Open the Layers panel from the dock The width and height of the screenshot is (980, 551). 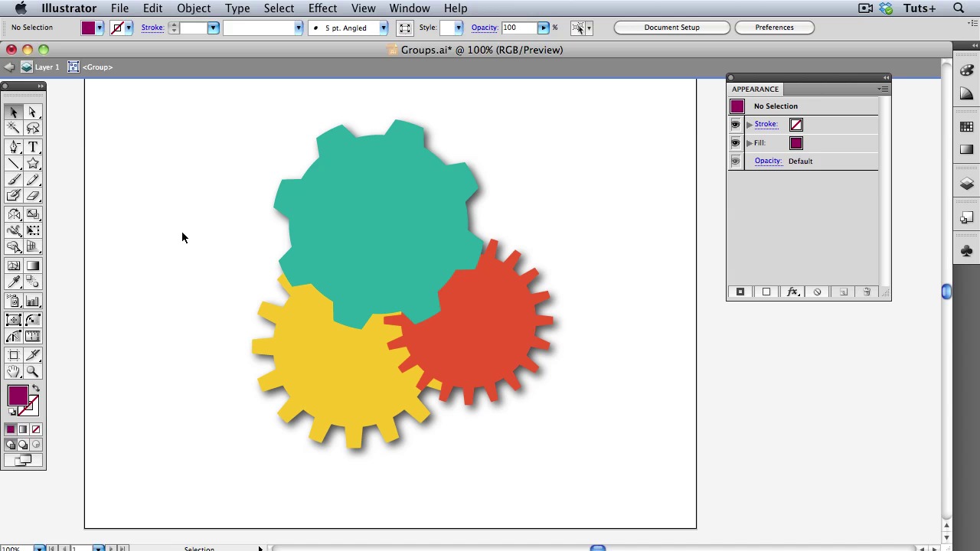966,184
